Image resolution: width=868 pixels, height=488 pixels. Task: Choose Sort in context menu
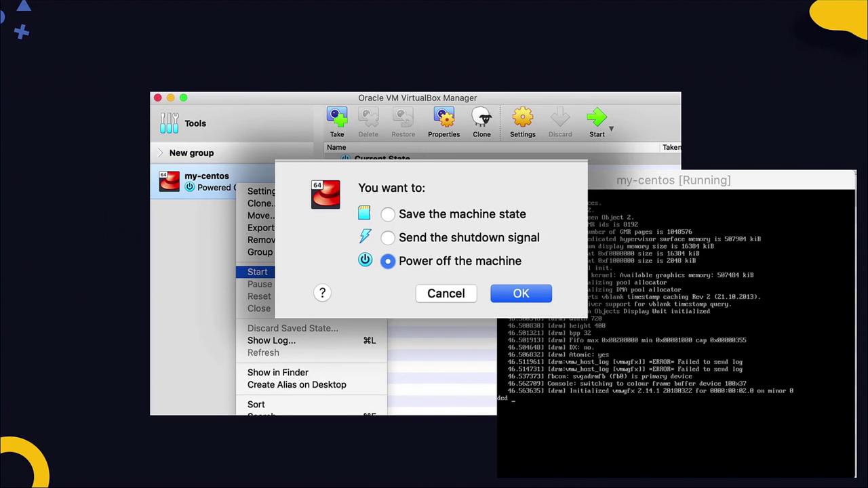pos(312,405)
